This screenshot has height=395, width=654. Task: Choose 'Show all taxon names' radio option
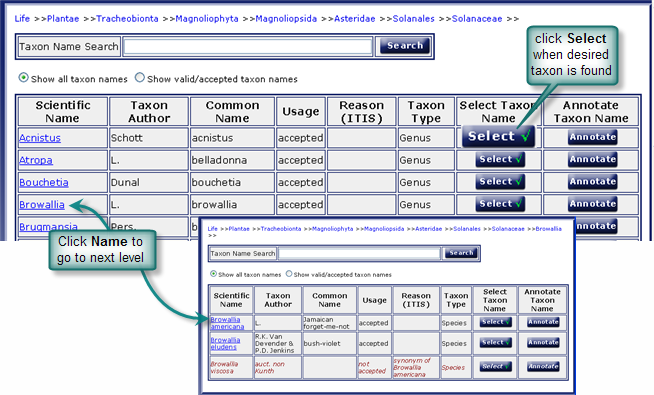point(24,78)
